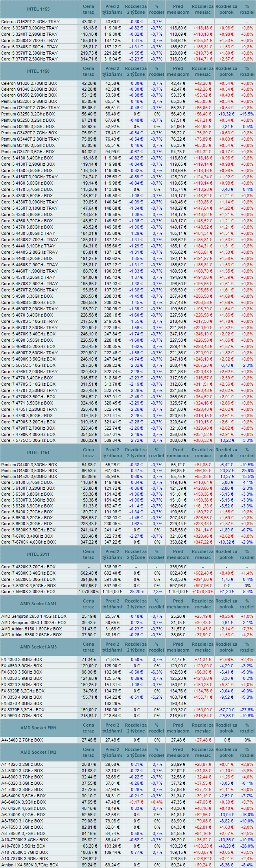256x868 pixels.
Task: Select Core i7 5960X 3.00GHz BOX
Action: (28, 591)
